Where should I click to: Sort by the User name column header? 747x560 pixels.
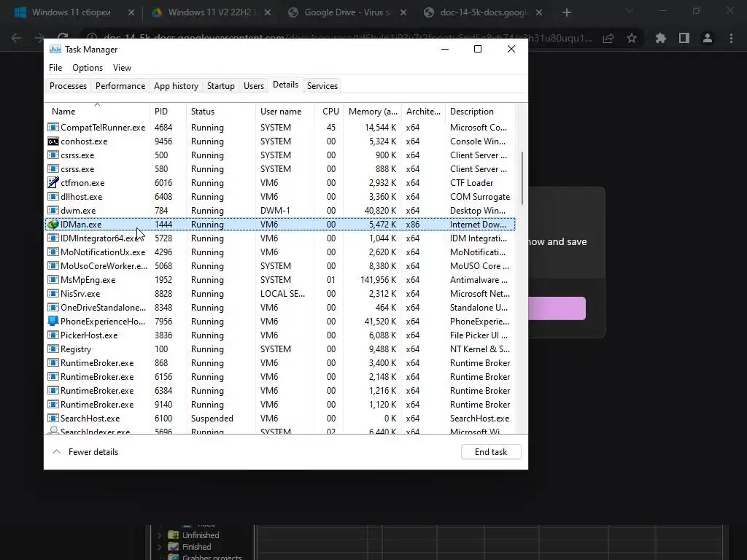285,112
